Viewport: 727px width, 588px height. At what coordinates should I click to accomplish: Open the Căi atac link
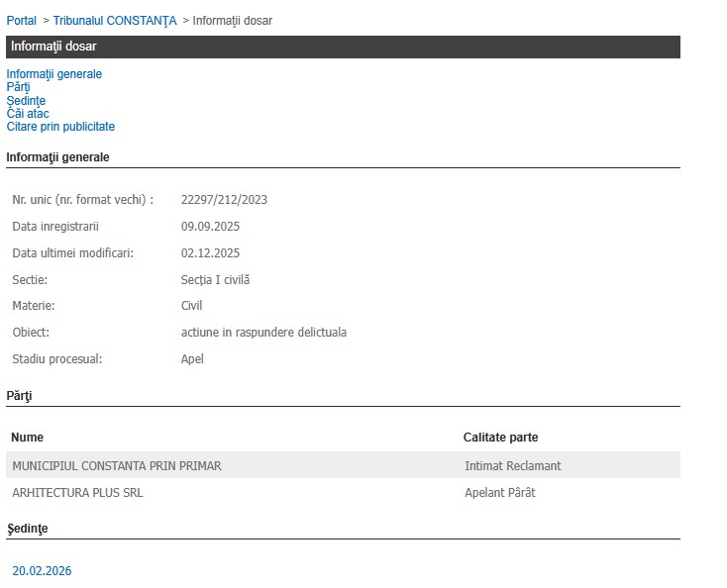(x=28, y=114)
